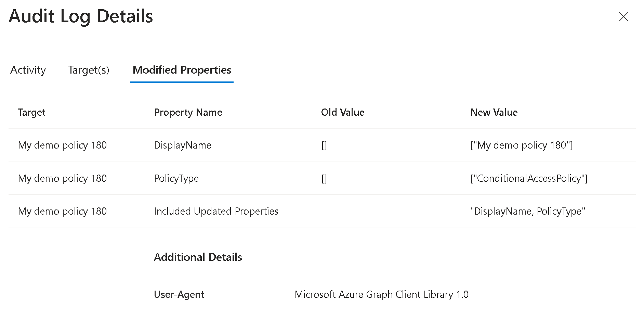644x331 pixels.
Task: Select the PolicyType property cell
Action: 176,179
